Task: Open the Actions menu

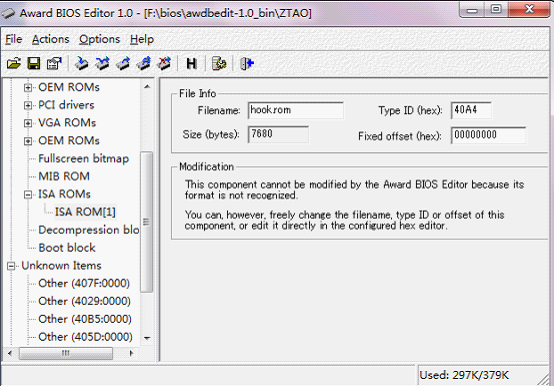Action: pyautogui.click(x=51, y=39)
